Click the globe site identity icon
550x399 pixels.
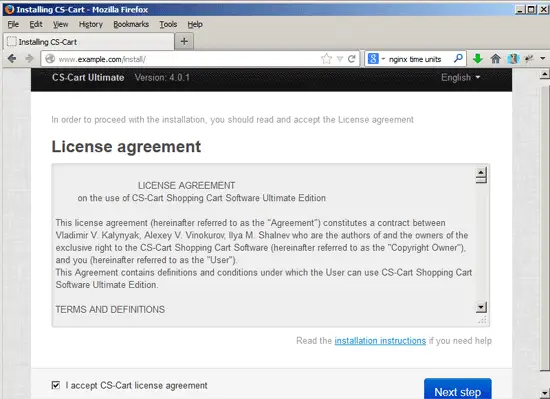tap(50, 59)
